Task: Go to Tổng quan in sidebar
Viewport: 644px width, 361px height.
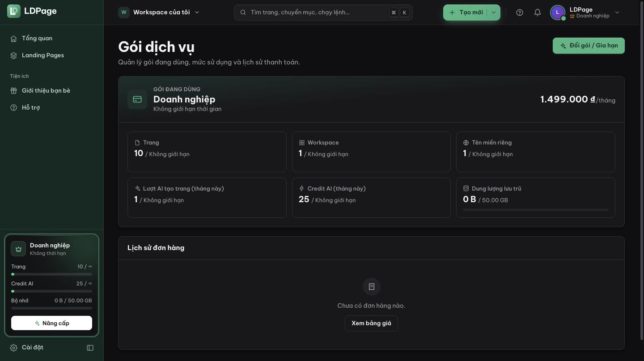Action: [52, 38]
